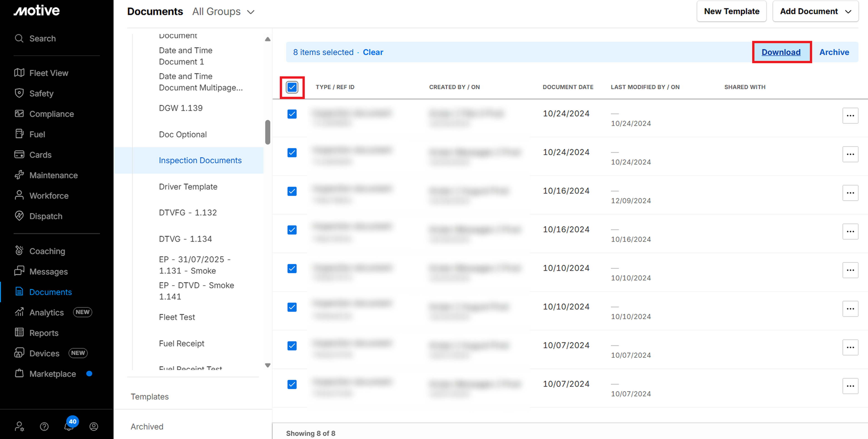Uncheck the first 10/24/2024 document row

[292, 114]
